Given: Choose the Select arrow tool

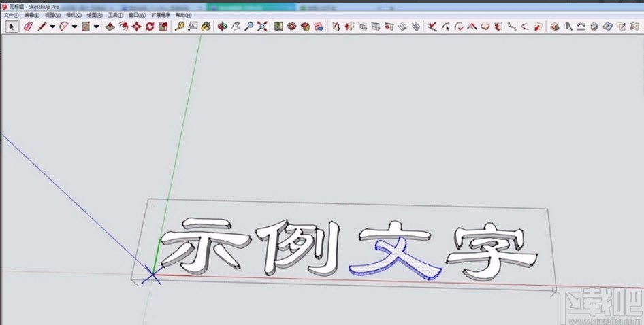Looking at the screenshot, I should pos(12,27).
